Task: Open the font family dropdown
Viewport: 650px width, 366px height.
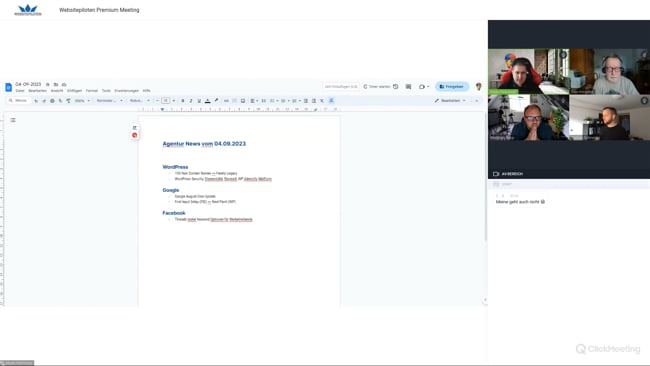Action: pos(140,101)
